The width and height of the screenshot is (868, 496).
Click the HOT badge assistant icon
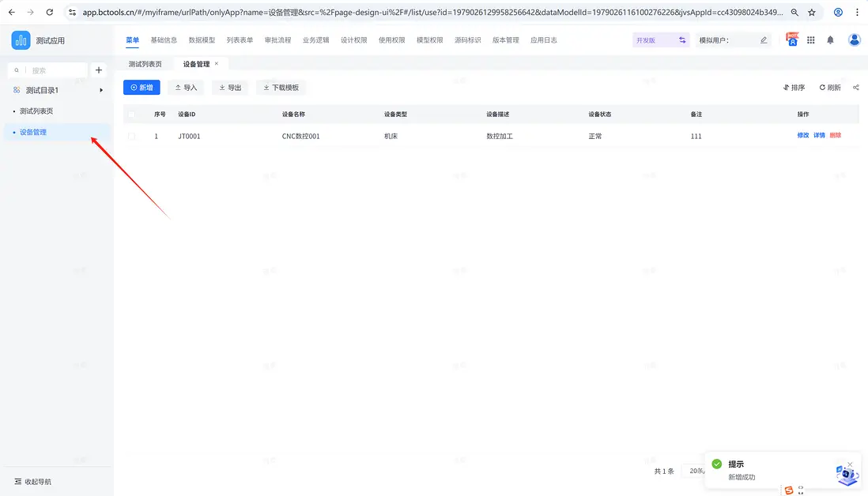(x=792, y=39)
